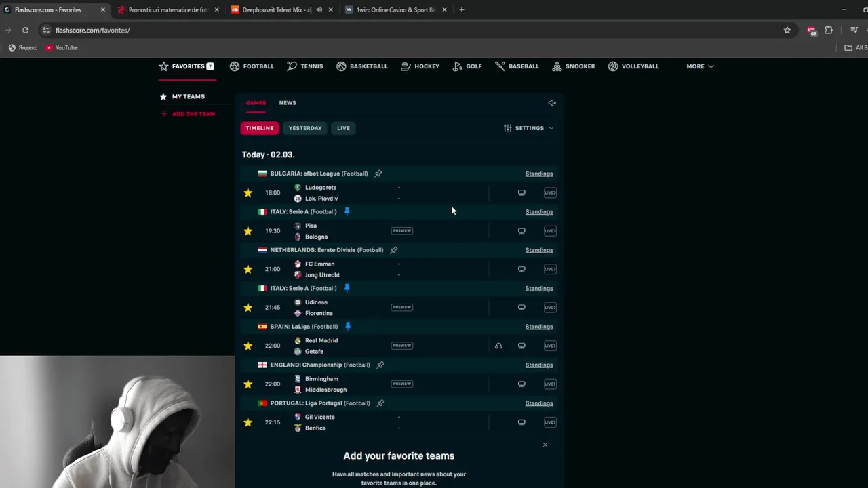The height and width of the screenshot is (488, 868).
Task: Click LIVE badge for Real Madrid match
Action: pyautogui.click(x=550, y=346)
